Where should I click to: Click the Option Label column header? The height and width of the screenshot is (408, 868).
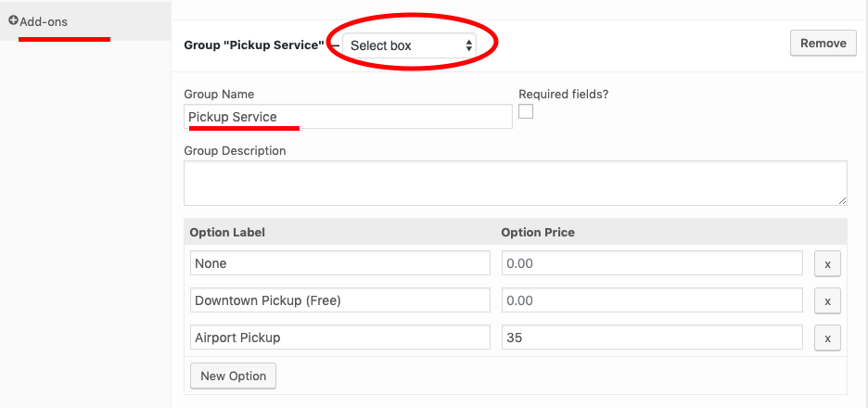click(227, 233)
